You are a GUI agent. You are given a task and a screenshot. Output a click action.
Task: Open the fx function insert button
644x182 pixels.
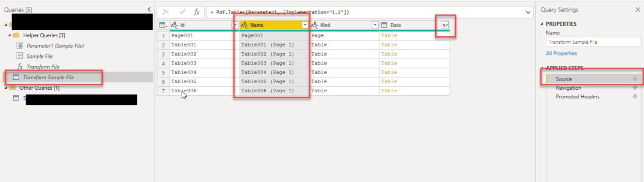pyautogui.click(x=197, y=12)
